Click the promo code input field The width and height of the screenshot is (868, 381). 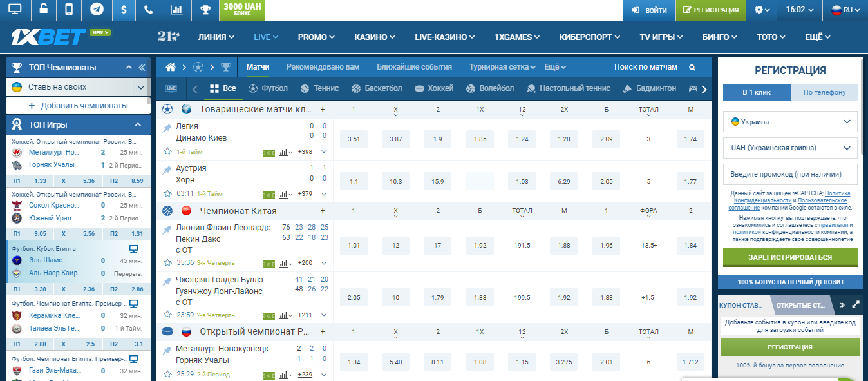pos(790,174)
